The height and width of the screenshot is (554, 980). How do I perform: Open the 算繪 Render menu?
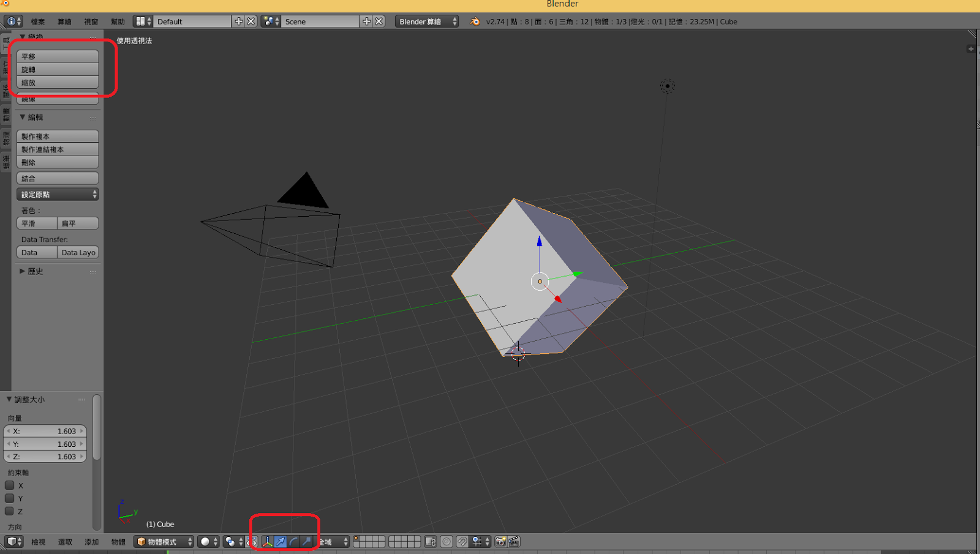[64, 21]
